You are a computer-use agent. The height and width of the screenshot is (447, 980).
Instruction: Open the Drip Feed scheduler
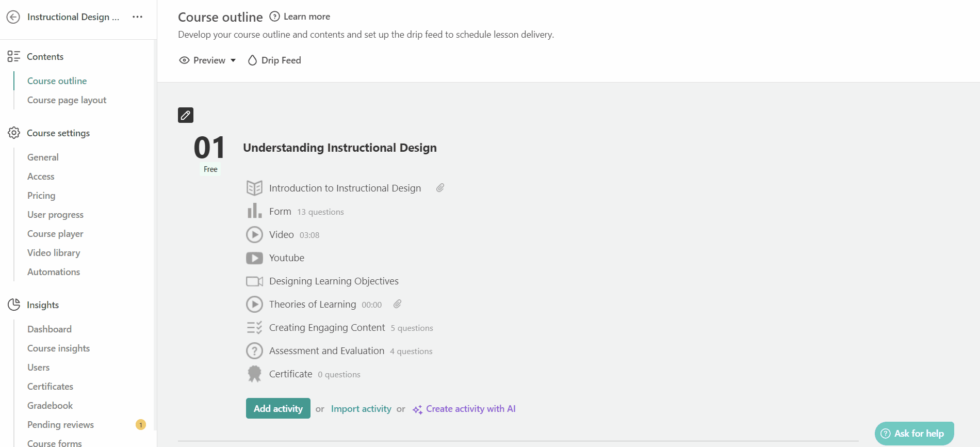pyautogui.click(x=274, y=60)
